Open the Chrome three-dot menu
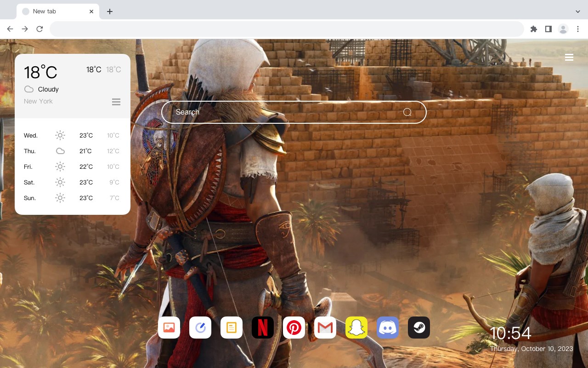Screen dimensions: 588x368 coord(578,29)
